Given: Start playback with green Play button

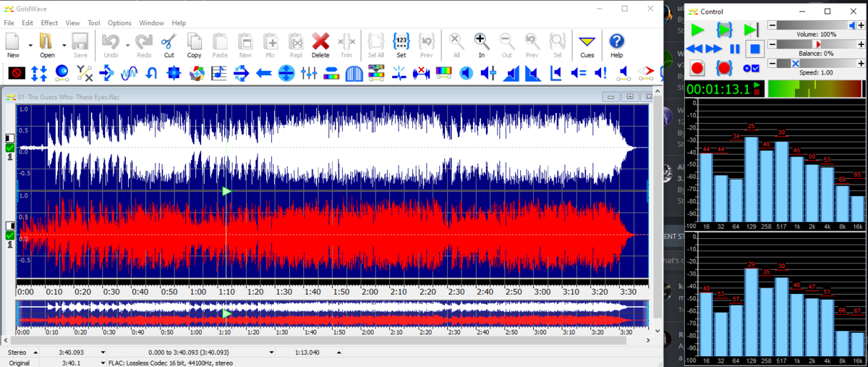Looking at the screenshot, I should (x=697, y=30).
